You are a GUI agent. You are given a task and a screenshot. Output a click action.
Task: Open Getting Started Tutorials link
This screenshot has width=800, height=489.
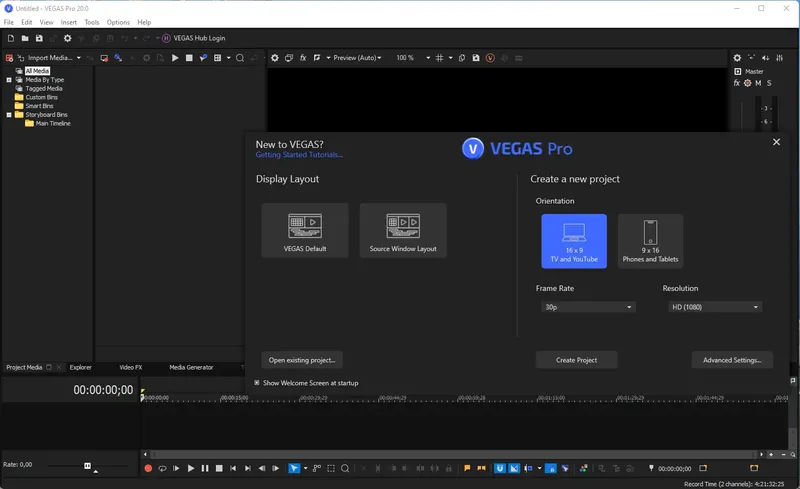pos(299,155)
